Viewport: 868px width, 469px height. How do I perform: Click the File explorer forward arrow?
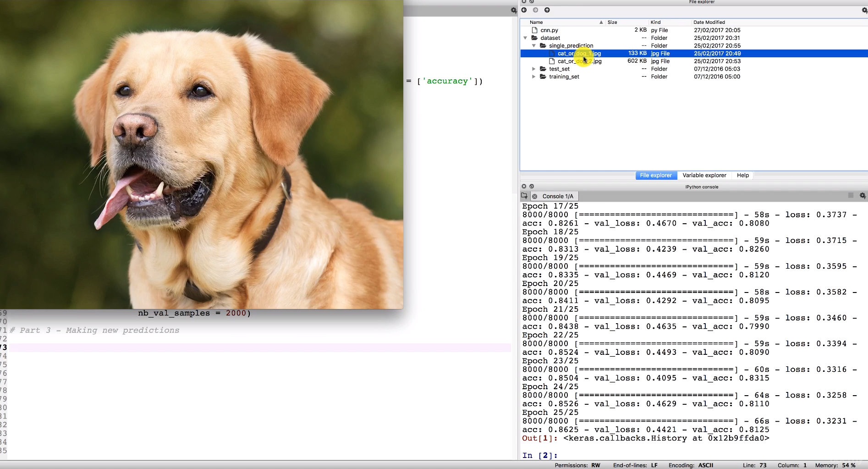(535, 10)
